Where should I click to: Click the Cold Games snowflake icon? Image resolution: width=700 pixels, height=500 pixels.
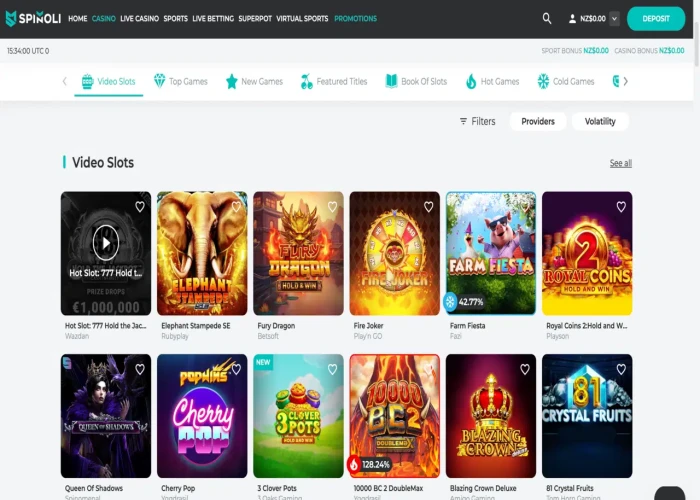point(543,81)
